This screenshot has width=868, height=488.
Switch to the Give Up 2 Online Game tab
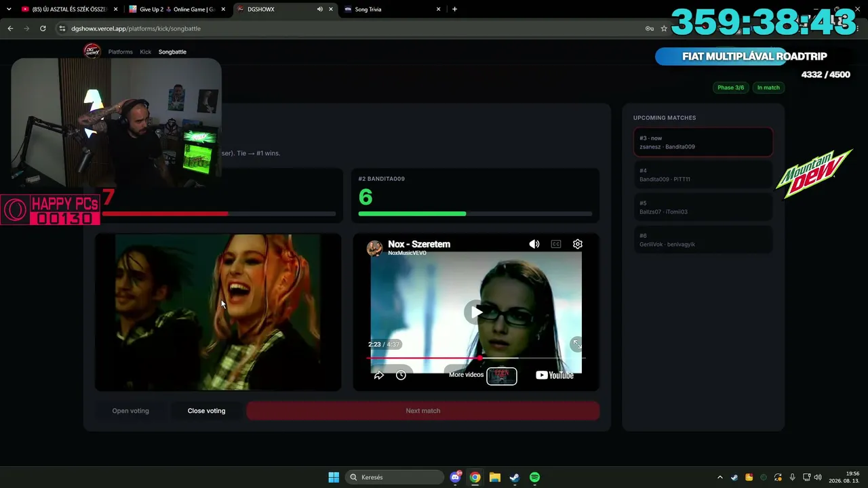(x=177, y=9)
